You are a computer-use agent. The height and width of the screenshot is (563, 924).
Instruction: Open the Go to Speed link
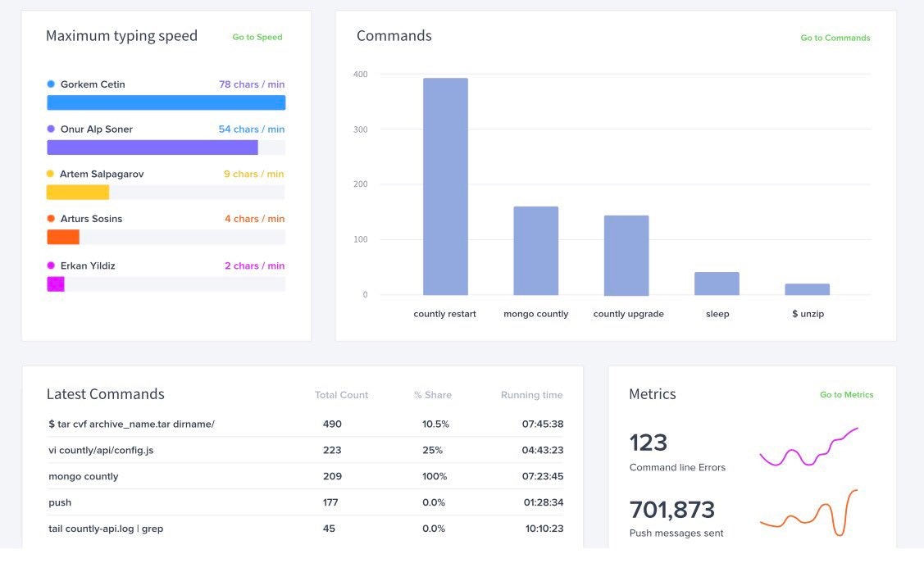(x=257, y=37)
